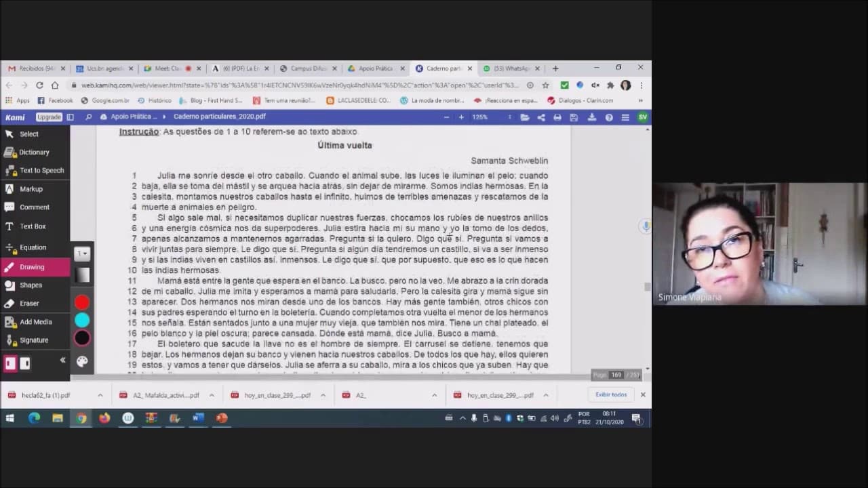Search the document with magnifier icon
This screenshot has height=488, width=868.
coord(88,117)
